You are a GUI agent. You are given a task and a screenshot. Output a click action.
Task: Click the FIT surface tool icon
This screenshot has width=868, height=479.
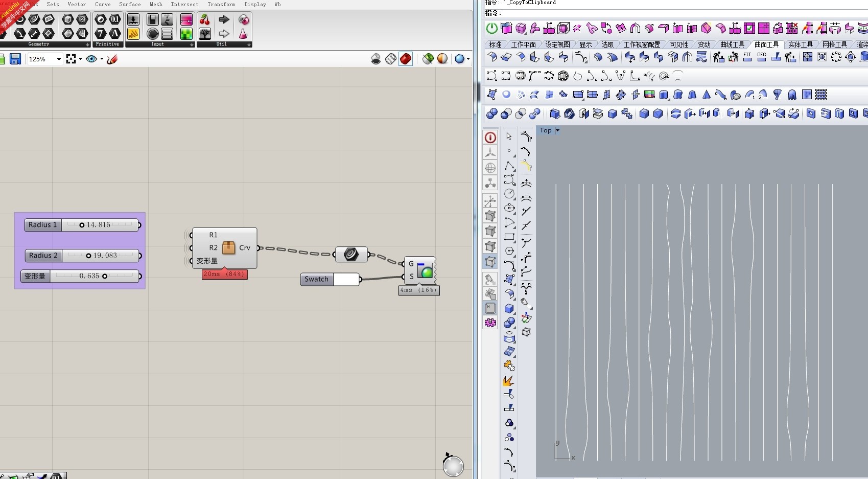pos(747,57)
